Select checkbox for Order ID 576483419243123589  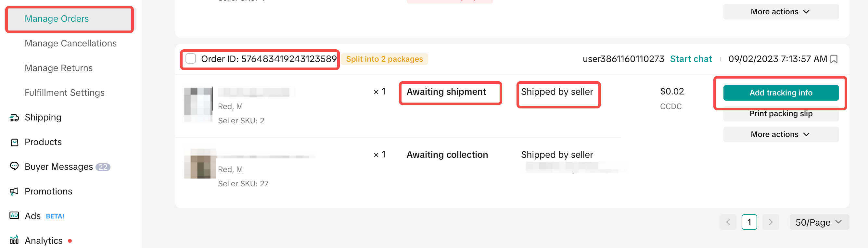click(x=191, y=59)
